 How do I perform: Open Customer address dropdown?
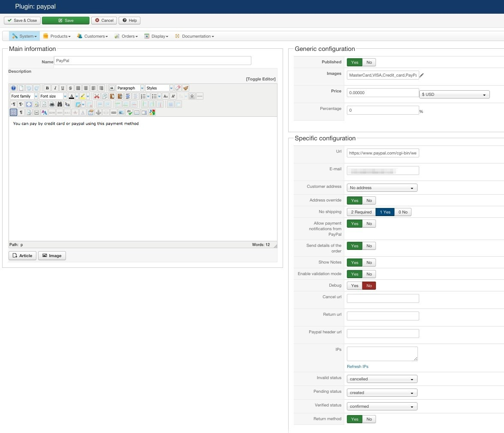point(382,187)
